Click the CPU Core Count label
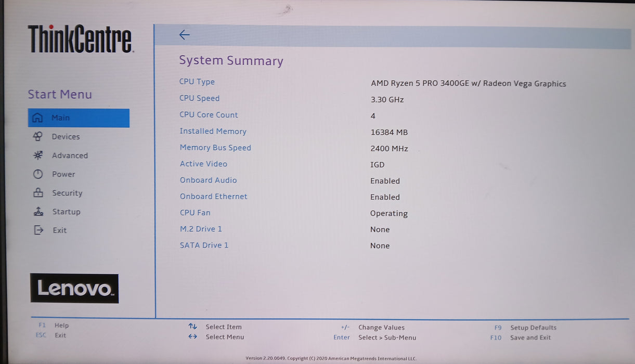 [x=209, y=115]
